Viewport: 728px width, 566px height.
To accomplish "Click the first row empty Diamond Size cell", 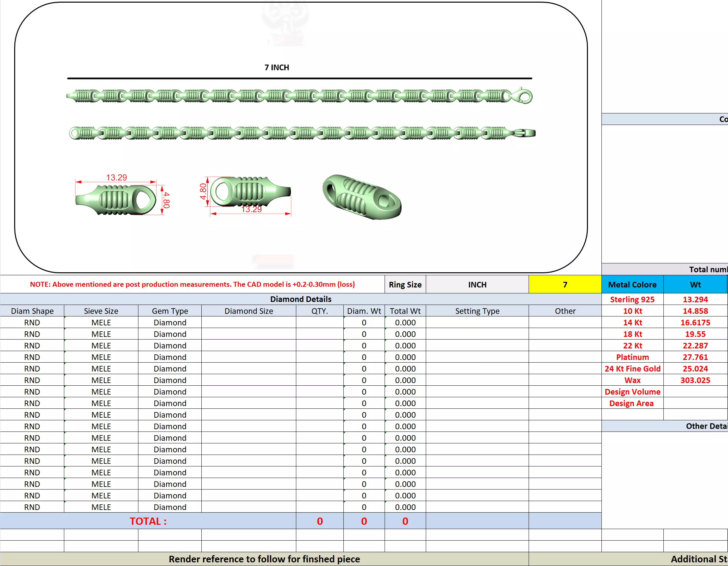I will click(x=248, y=322).
